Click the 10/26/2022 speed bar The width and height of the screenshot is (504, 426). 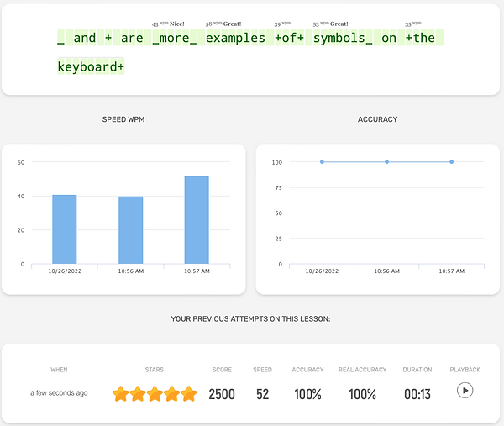pos(65,229)
